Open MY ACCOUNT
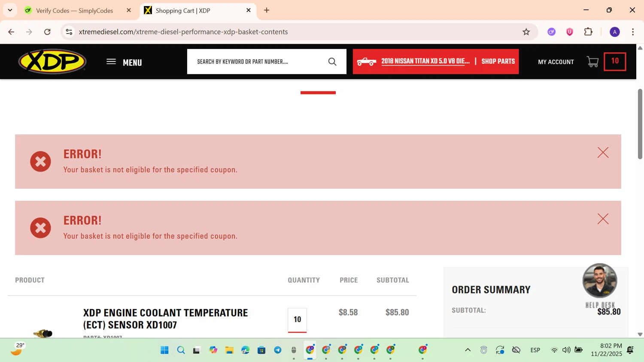The width and height of the screenshot is (644, 362). coord(556,62)
